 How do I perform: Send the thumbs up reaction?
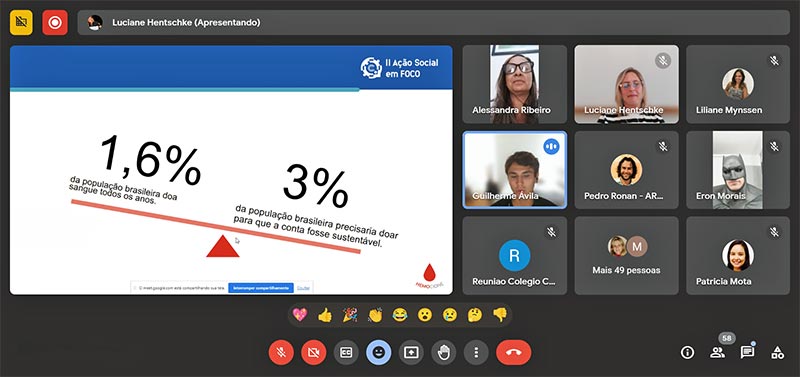[x=325, y=315]
